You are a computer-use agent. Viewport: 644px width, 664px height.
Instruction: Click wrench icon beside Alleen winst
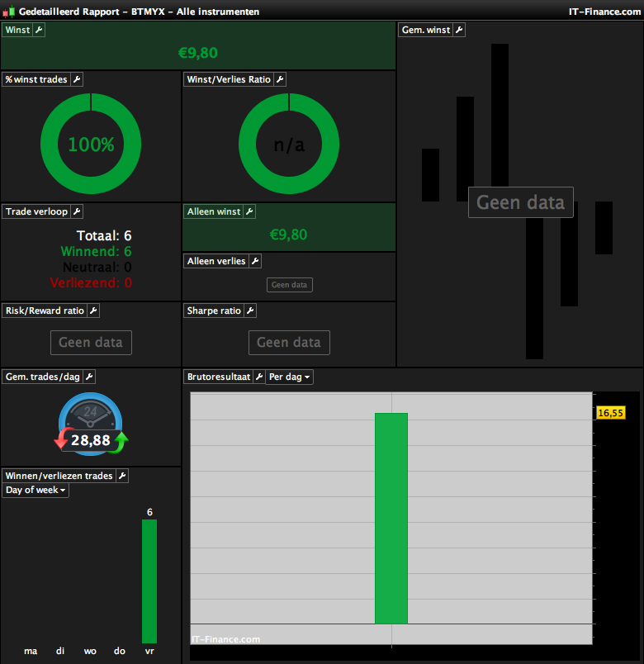click(x=250, y=211)
